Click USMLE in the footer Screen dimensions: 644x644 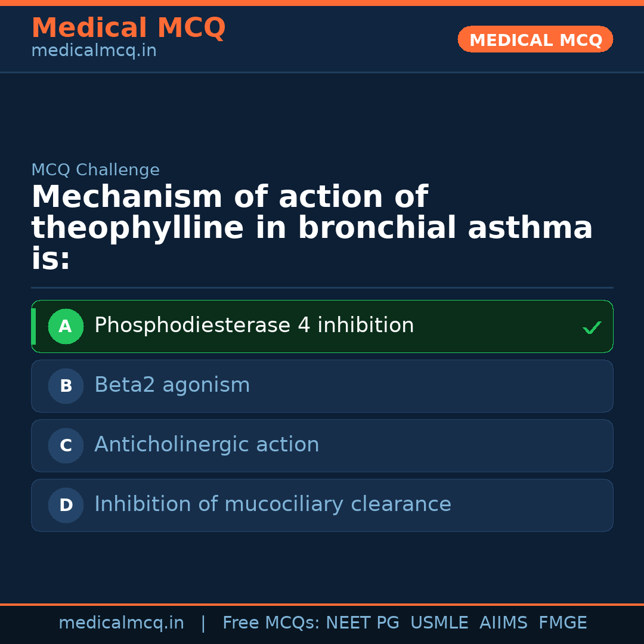439,623
